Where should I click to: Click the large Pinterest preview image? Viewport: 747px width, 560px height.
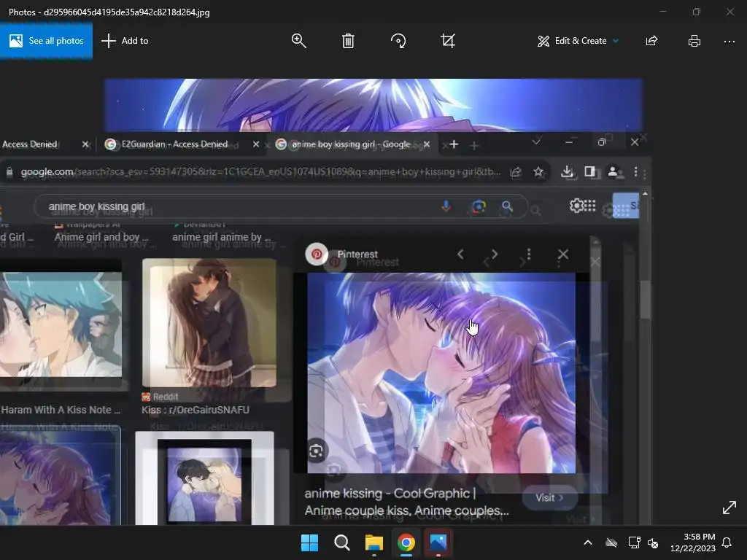tap(441, 373)
